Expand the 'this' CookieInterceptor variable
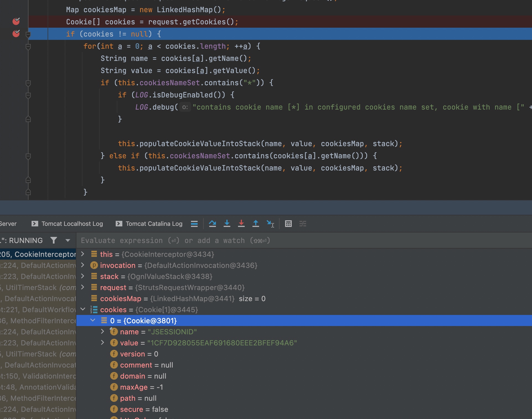 pyautogui.click(x=82, y=254)
